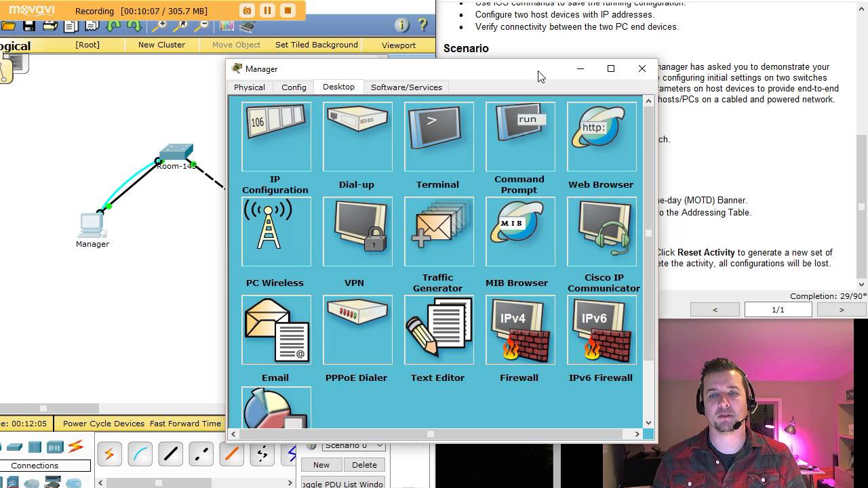Select the automatic connection lightning icon

110,454
